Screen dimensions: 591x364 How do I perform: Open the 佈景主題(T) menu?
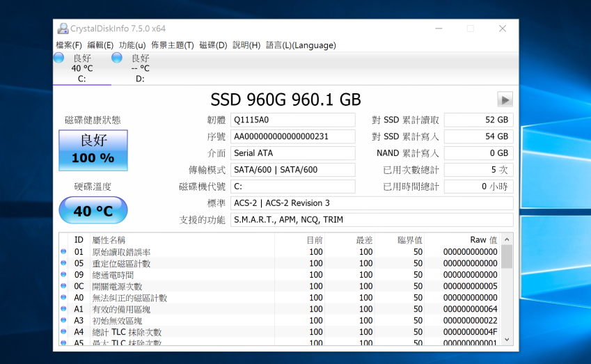pyautogui.click(x=172, y=45)
